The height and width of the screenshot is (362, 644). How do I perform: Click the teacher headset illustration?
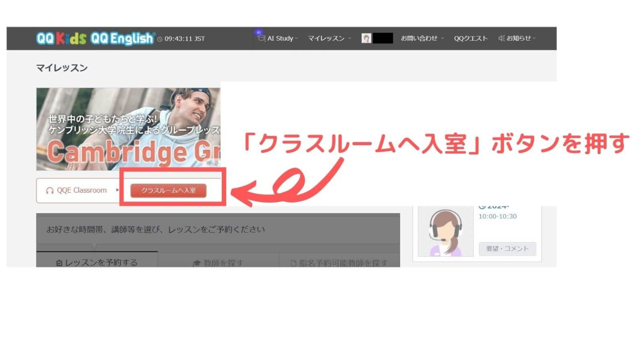pyautogui.click(x=445, y=230)
